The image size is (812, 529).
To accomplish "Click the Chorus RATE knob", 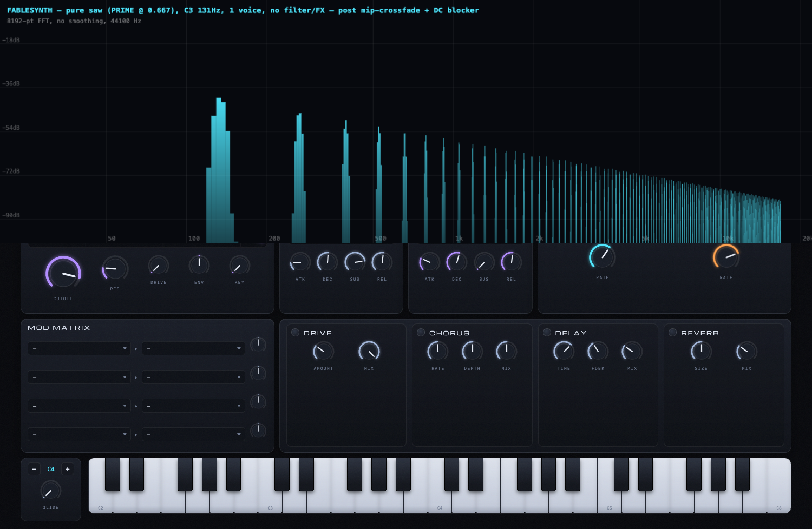I will click(x=437, y=352).
